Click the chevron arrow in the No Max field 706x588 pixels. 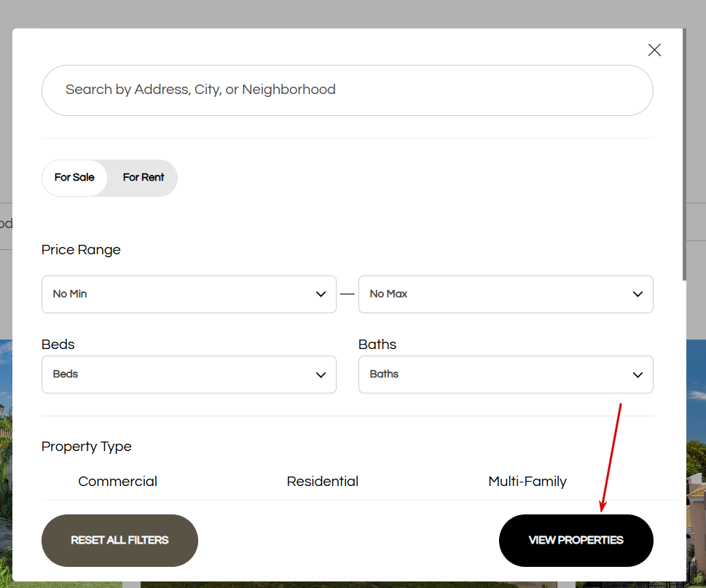pyautogui.click(x=638, y=294)
